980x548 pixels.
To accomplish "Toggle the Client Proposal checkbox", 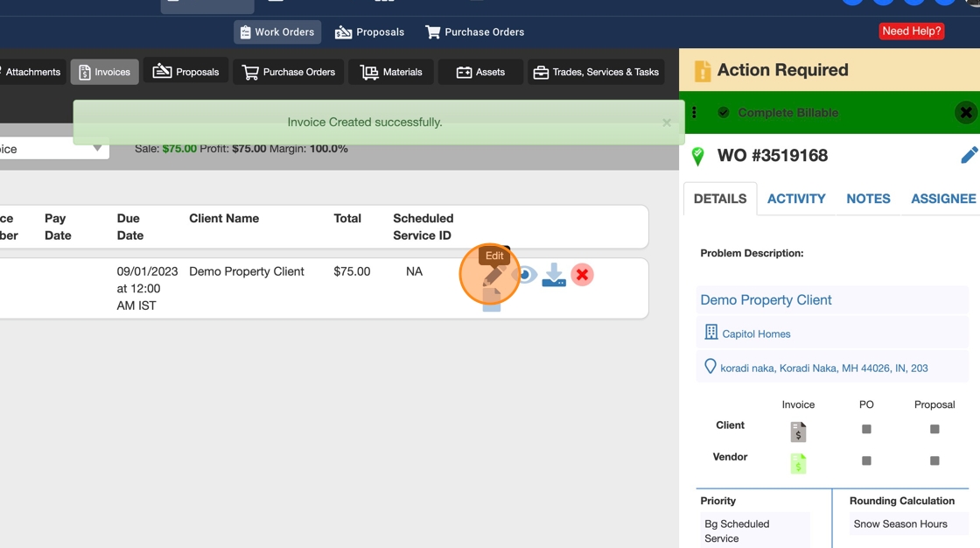I will (x=934, y=429).
